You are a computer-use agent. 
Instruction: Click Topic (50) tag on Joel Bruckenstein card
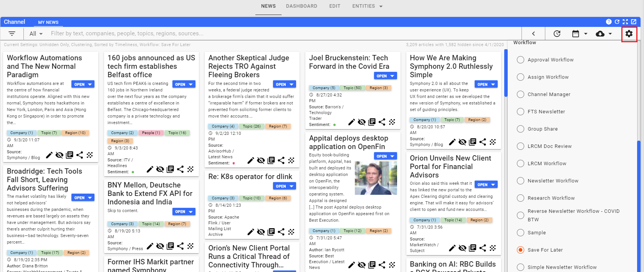pos(353,88)
